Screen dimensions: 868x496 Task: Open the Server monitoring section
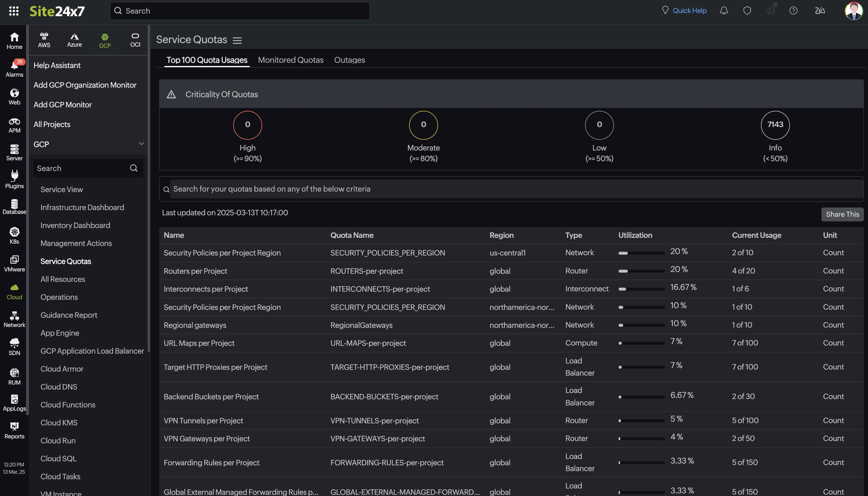14,152
